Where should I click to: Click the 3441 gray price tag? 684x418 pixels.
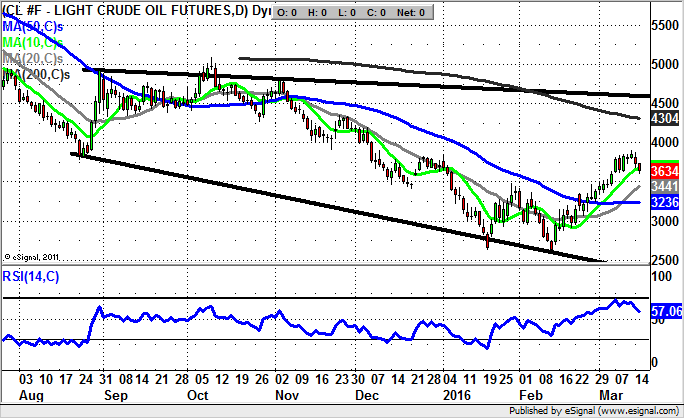tap(664, 185)
